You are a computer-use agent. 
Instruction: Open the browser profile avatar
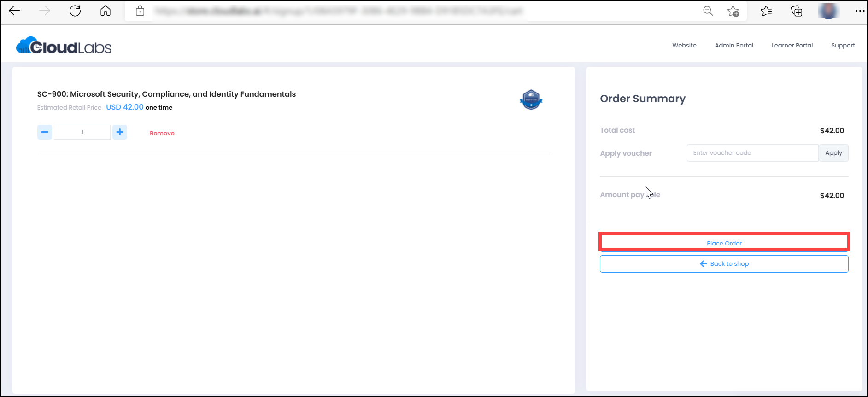pos(828,11)
